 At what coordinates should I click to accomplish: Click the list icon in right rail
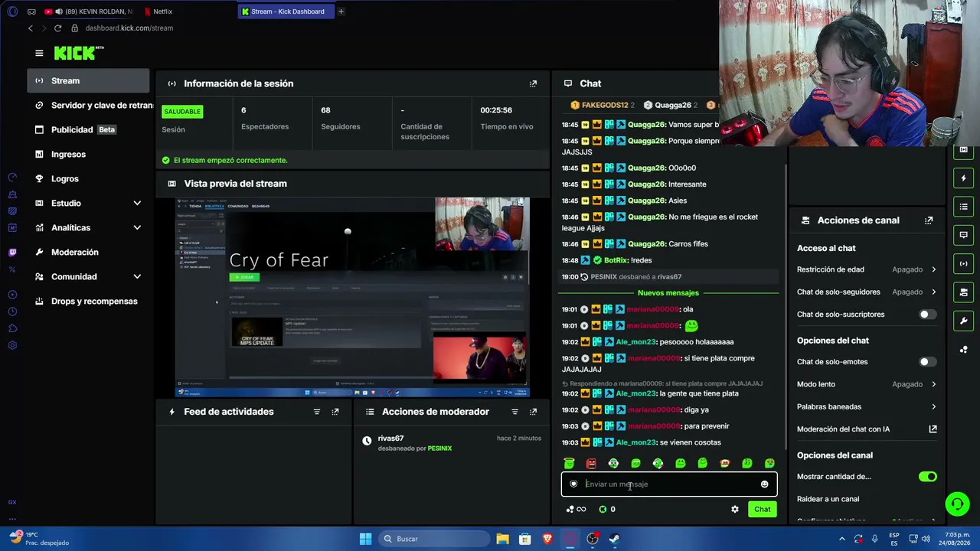click(964, 207)
